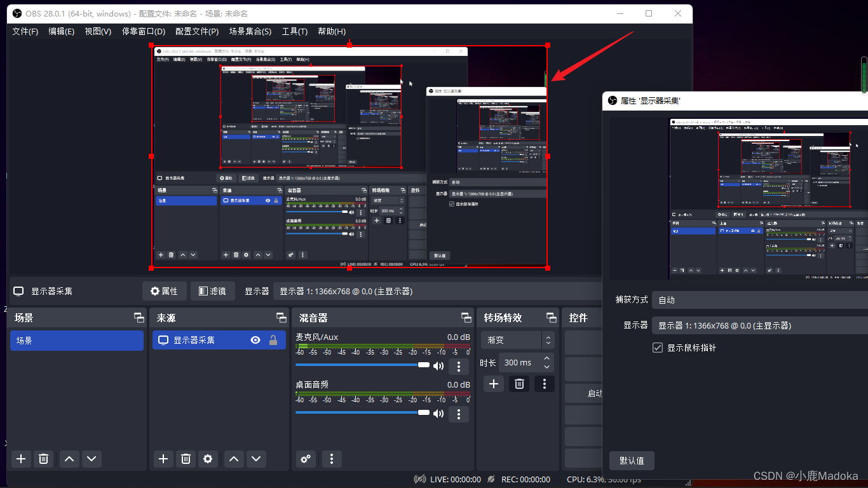This screenshot has height=488, width=868.
Task: Open mixer panel three-dot menu at bottom
Action: click(332, 459)
